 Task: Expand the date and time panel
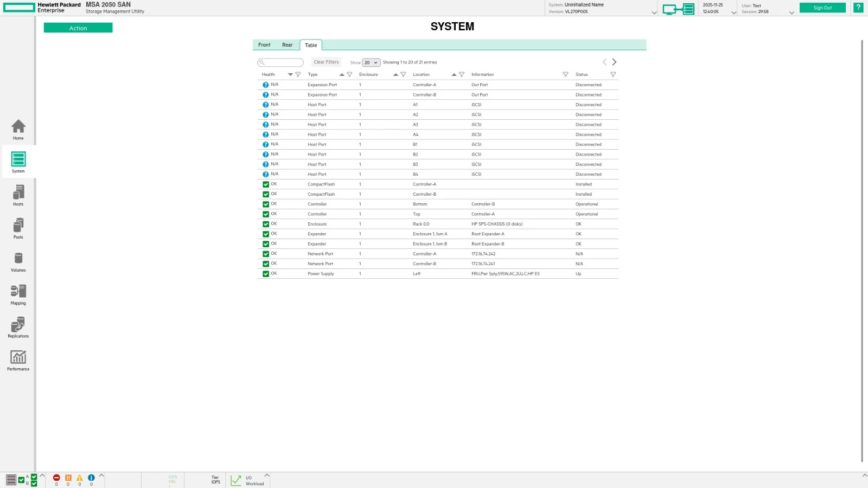click(x=734, y=12)
